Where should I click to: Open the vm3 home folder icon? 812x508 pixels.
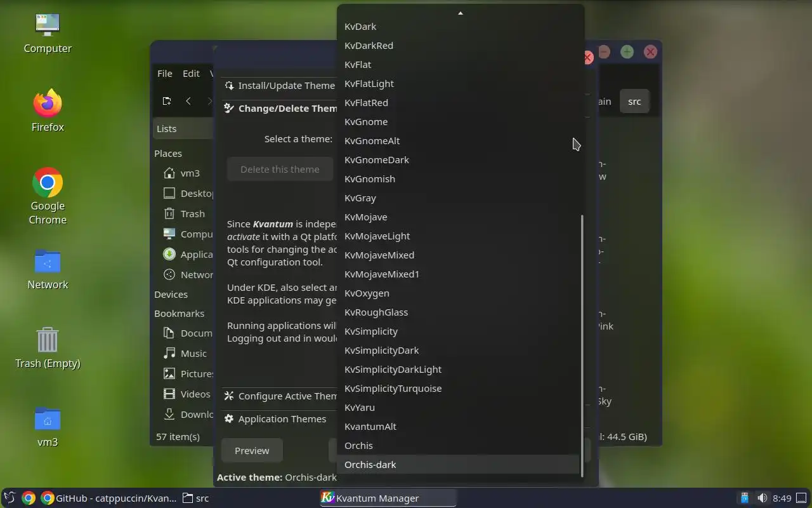[48, 427]
